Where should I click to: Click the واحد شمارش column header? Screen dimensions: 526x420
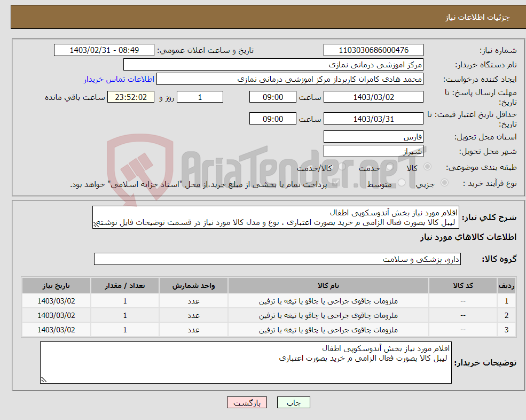pyautogui.click(x=193, y=286)
